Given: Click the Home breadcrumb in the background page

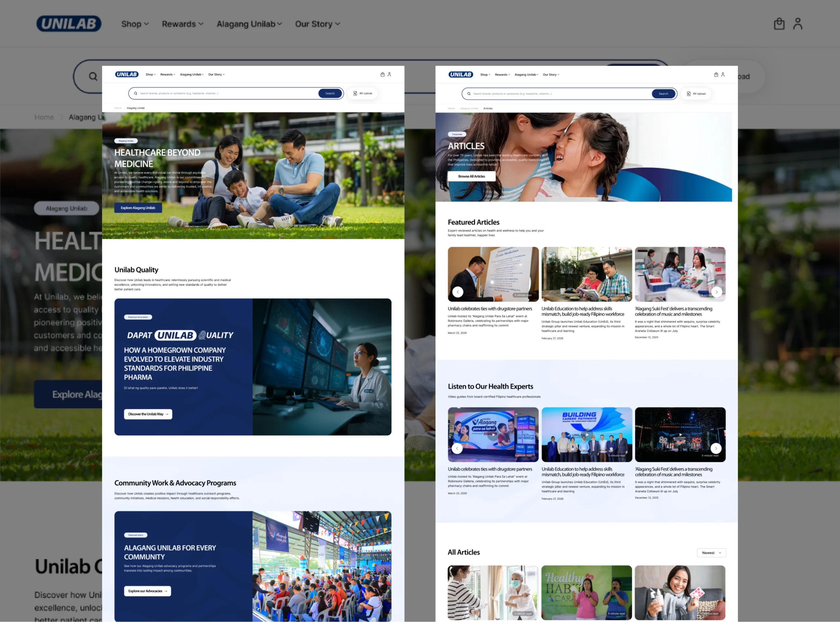Looking at the screenshot, I should click(44, 117).
